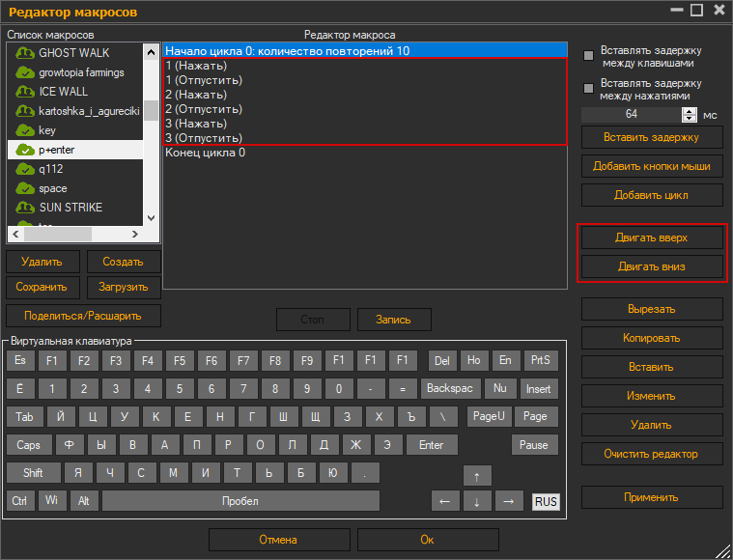The width and height of the screenshot is (733, 560).
Task: Select the GHOST WALK macro
Action: pos(73,53)
